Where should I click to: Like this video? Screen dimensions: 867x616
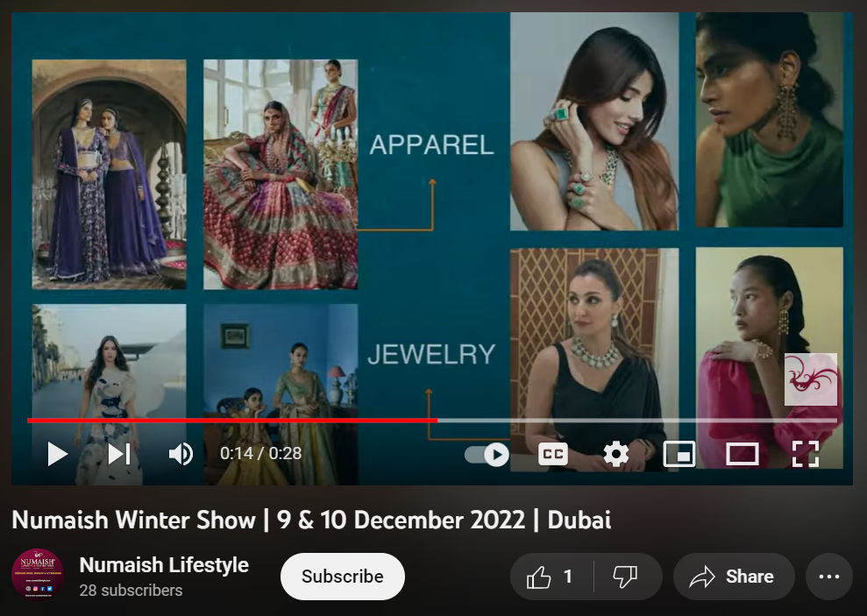(551, 577)
